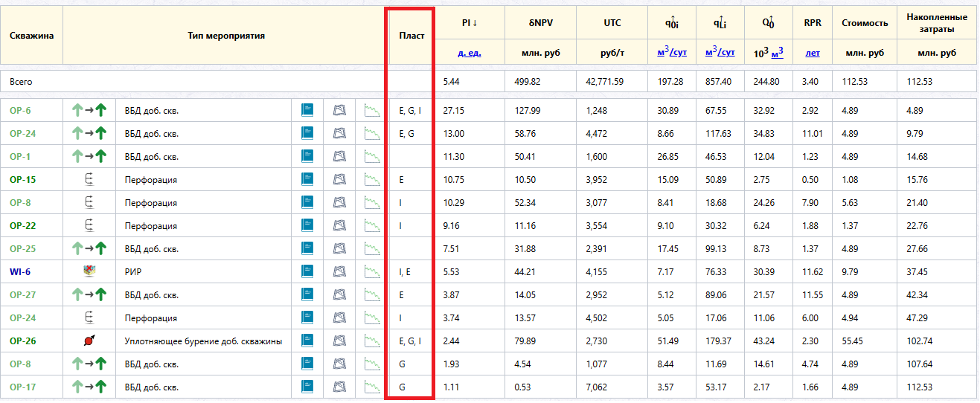Screen dimensions: 980x403
Task: Show the decline chart icon for OP-1
Action: pos(371,156)
